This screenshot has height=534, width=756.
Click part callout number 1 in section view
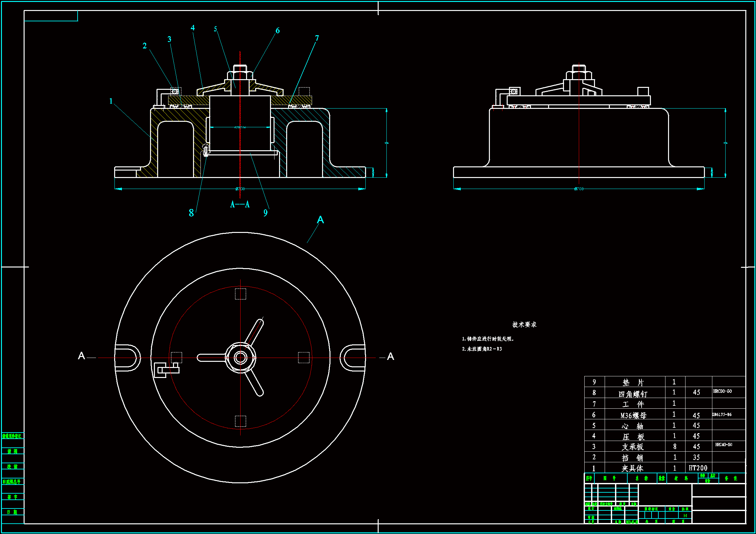(111, 101)
